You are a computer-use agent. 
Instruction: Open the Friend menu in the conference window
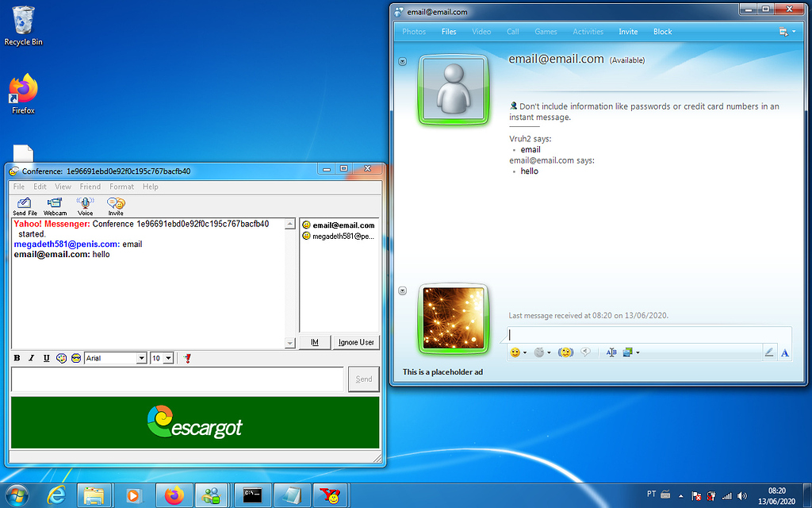(x=90, y=187)
